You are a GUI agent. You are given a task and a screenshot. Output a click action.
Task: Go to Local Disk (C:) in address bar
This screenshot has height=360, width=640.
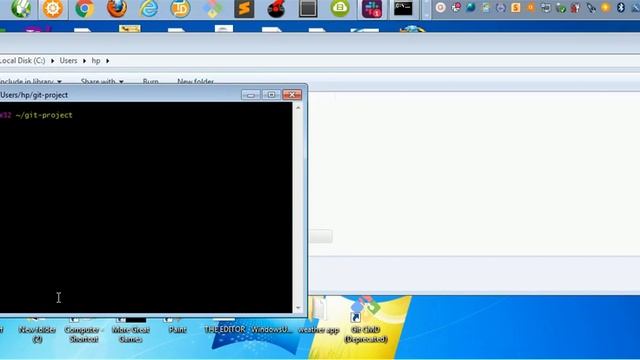point(22,60)
